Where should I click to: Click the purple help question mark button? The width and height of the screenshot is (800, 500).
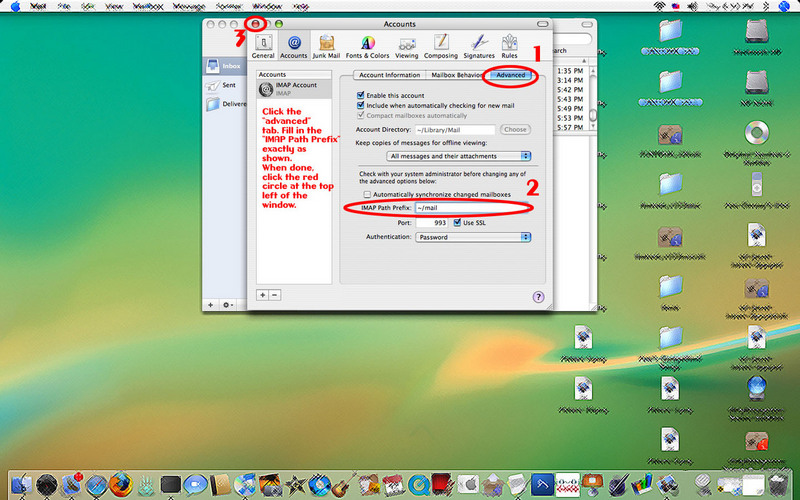[x=538, y=296]
